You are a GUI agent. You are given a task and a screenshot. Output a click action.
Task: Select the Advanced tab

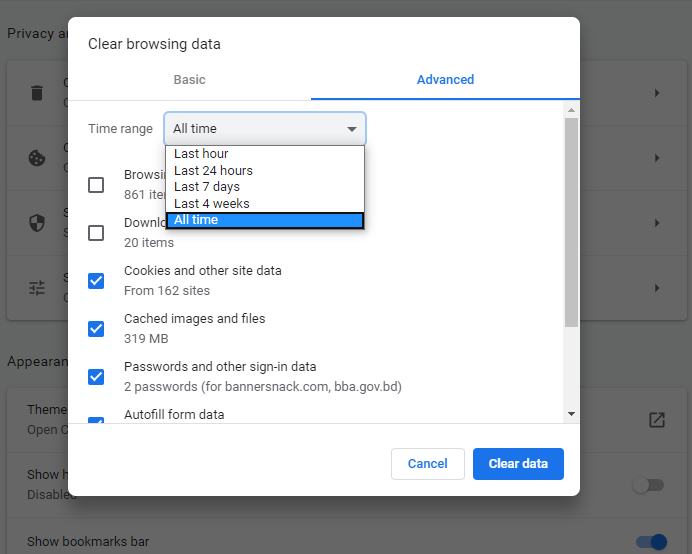coord(445,80)
